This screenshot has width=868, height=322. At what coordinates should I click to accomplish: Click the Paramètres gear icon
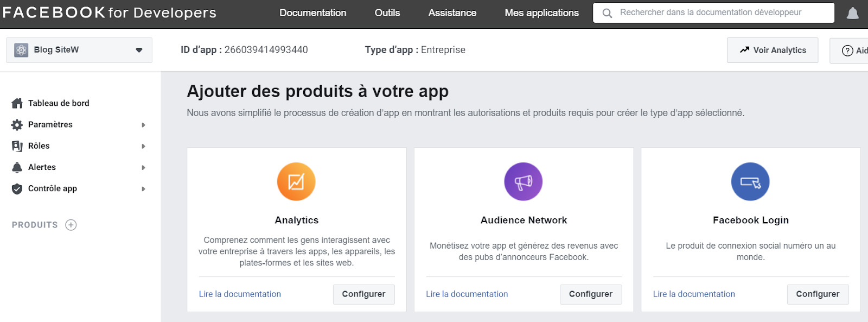pos(17,124)
